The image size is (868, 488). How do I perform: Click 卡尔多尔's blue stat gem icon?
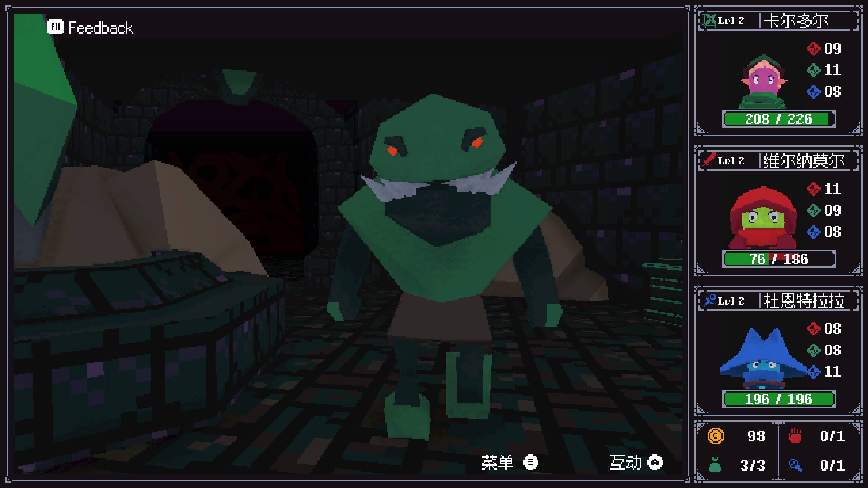pyautogui.click(x=813, y=91)
